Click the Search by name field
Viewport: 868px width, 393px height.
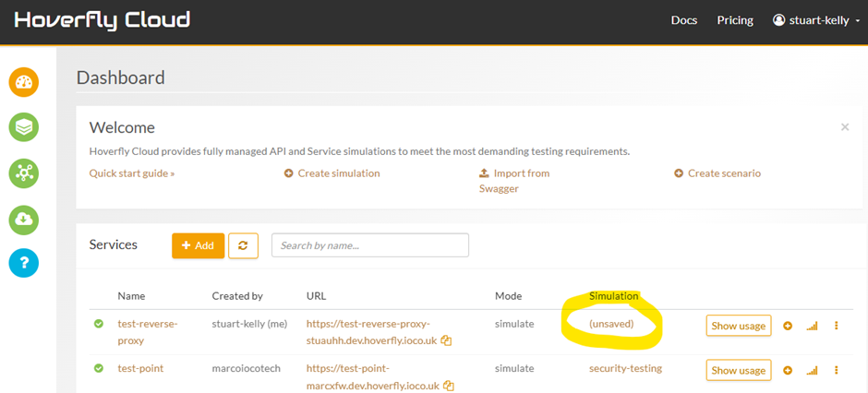click(370, 245)
